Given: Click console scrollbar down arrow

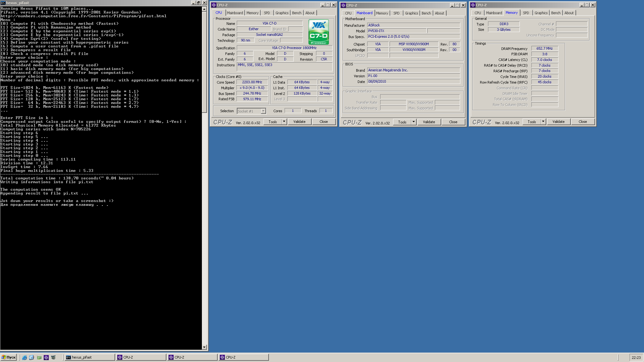Looking at the screenshot, I should point(204,347).
